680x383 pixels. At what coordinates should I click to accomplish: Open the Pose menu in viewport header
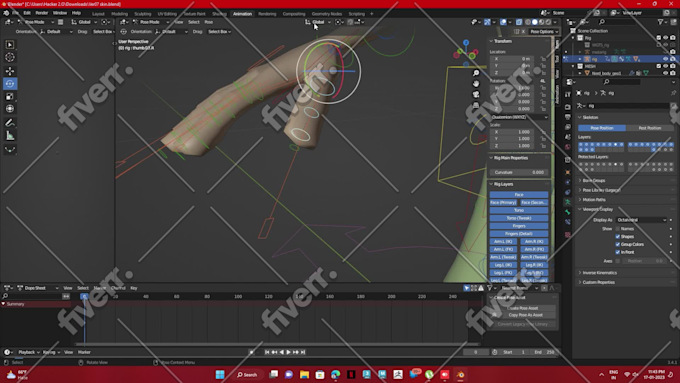(209, 22)
